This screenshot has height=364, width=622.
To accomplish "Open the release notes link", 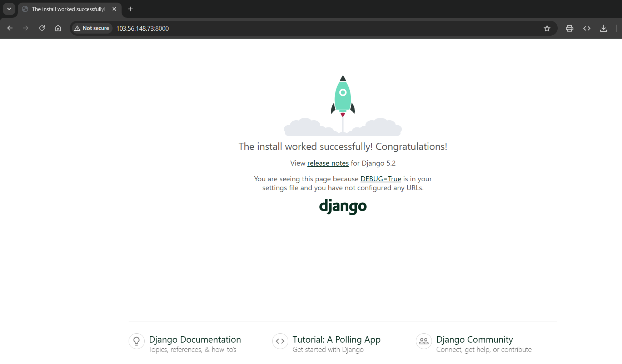I will click(328, 163).
